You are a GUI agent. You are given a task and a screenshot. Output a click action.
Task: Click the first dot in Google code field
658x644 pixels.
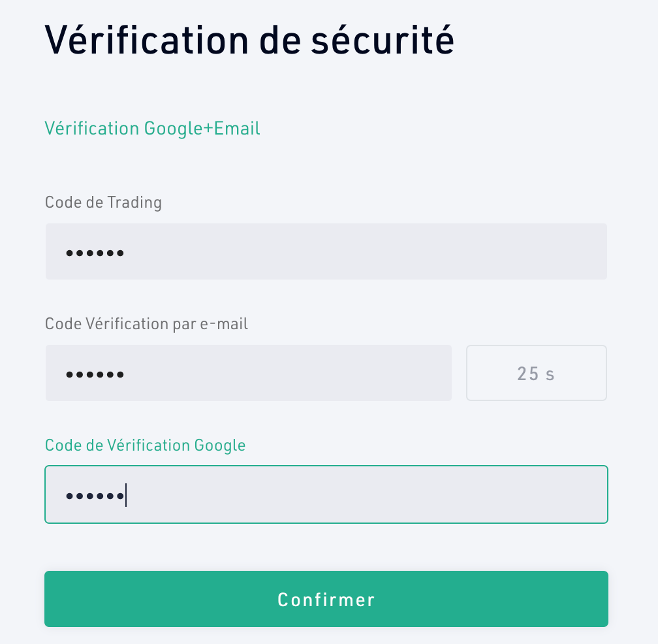(69, 496)
